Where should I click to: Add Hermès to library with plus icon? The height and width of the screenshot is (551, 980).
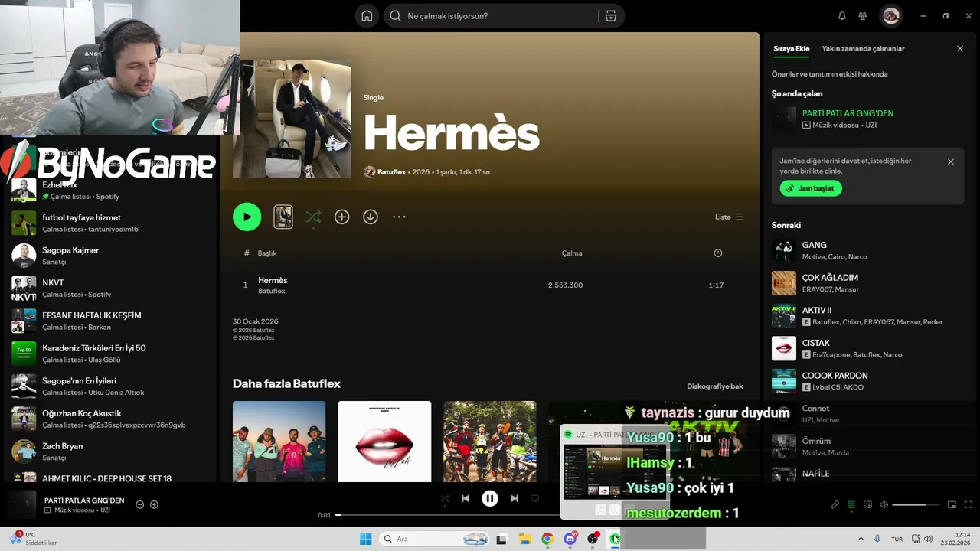[x=342, y=217]
